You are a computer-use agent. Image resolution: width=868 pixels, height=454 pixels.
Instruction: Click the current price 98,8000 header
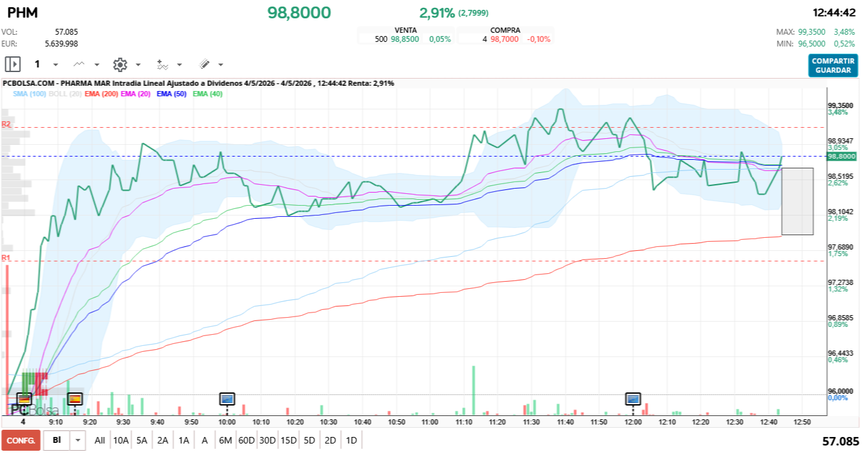tap(299, 12)
